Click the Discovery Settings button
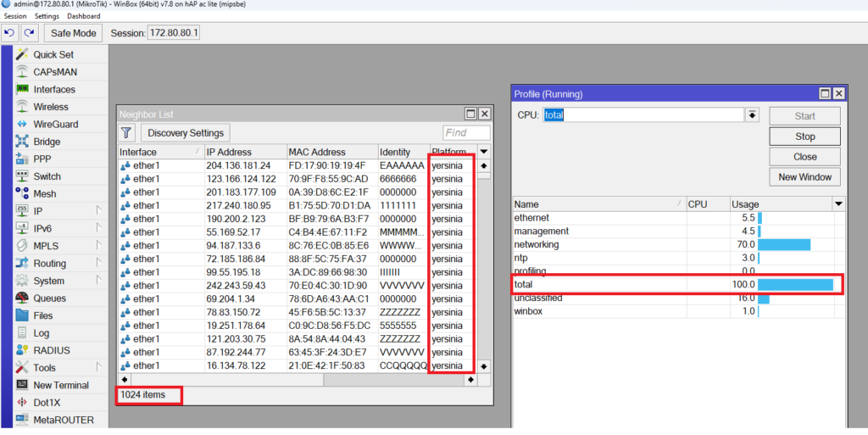The image size is (868, 435). pos(186,133)
